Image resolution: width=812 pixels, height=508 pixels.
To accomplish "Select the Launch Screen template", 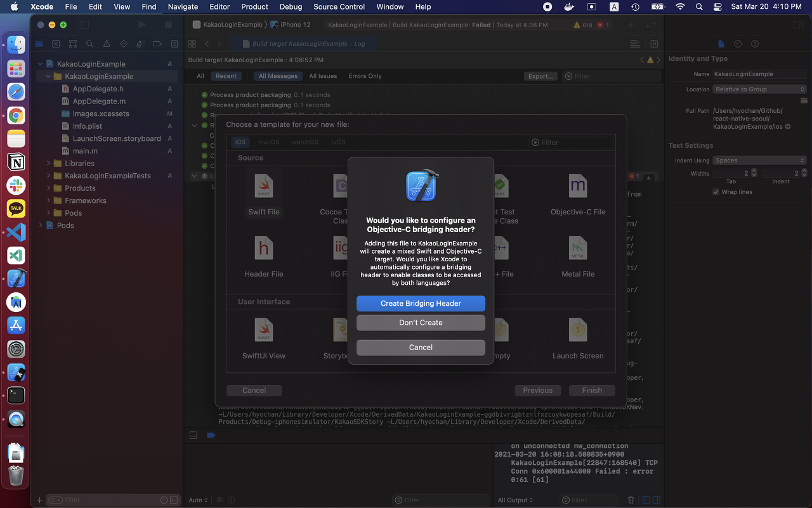I will point(578,338).
